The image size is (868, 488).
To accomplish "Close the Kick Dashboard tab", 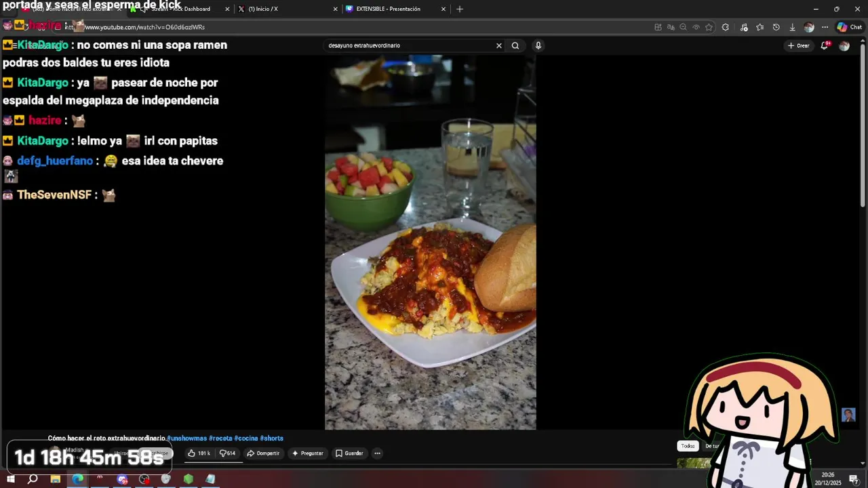I will point(227,9).
